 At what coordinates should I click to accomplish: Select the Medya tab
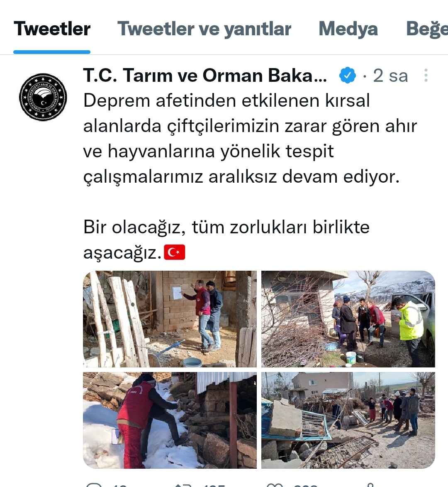click(x=348, y=29)
